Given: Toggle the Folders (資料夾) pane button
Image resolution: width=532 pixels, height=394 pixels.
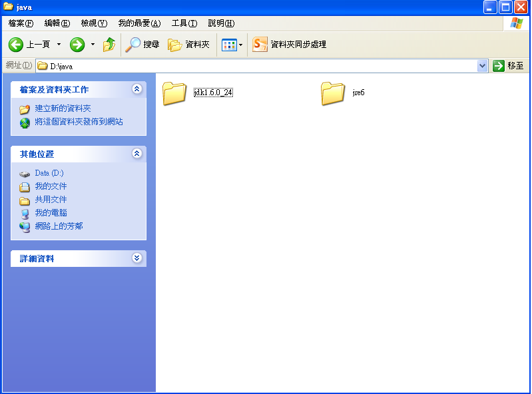Looking at the screenshot, I should click(x=188, y=45).
